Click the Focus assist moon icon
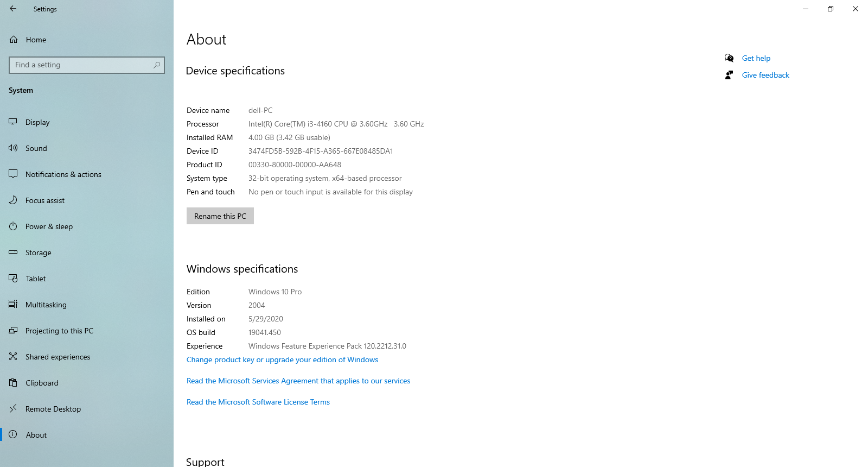 13,200
